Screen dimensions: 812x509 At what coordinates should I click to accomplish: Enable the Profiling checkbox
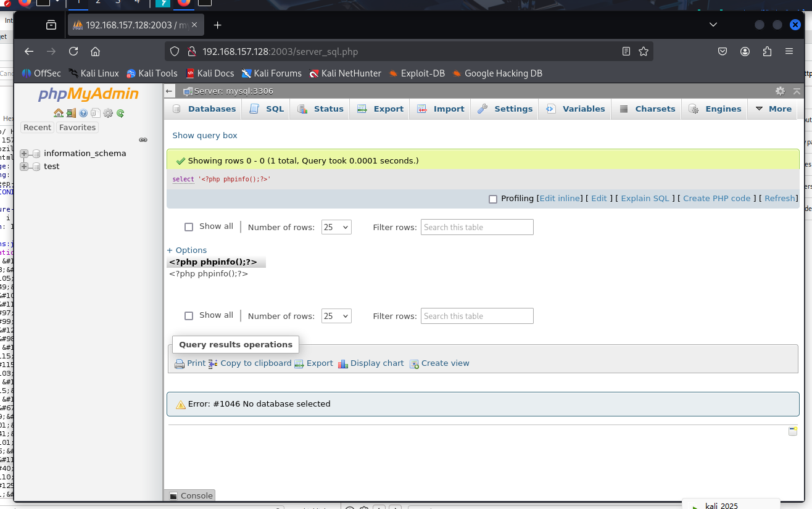point(493,199)
